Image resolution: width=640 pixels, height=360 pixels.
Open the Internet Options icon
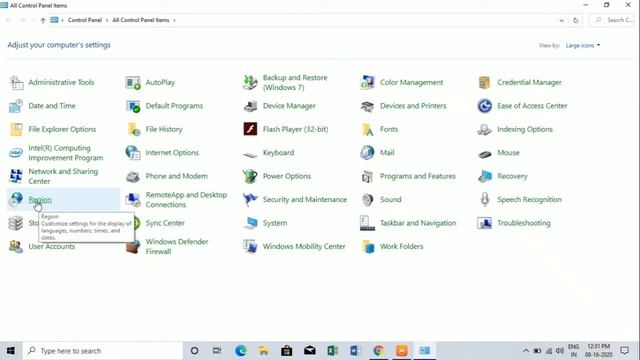pyautogui.click(x=133, y=153)
